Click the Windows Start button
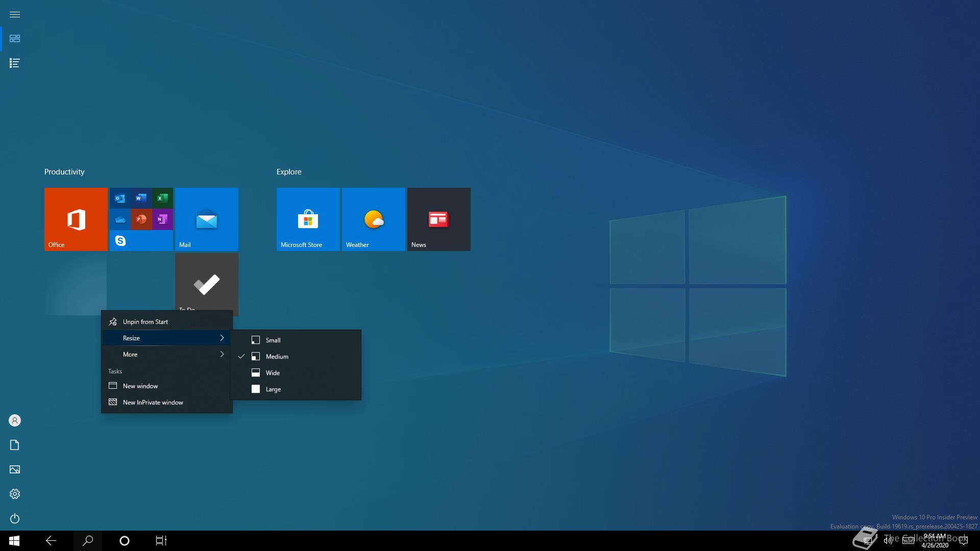Screen dimensions: 980x551 (x=14, y=541)
